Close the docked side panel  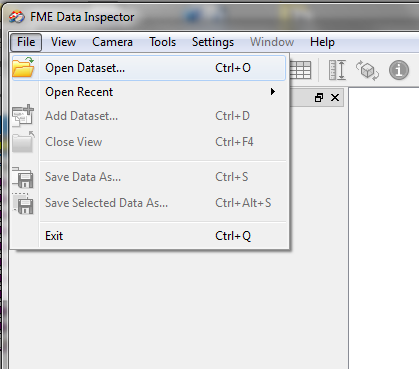335,98
